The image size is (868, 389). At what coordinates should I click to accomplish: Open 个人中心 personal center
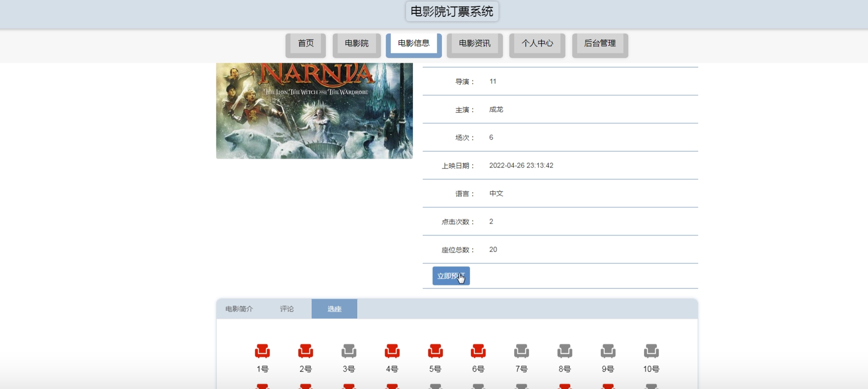coord(537,45)
